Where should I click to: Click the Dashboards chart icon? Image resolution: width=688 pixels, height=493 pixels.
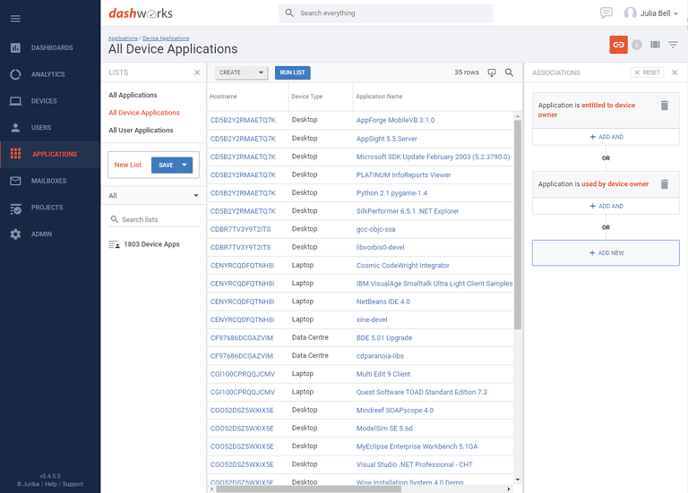tap(15, 47)
